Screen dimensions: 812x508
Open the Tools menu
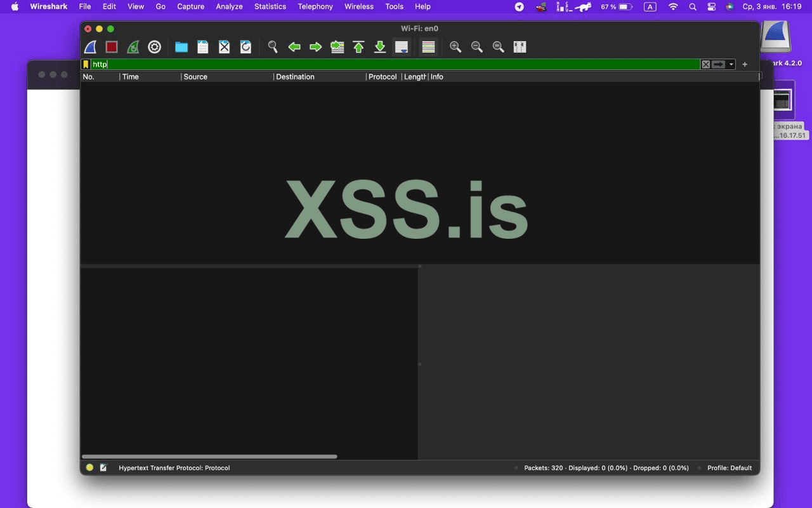pyautogui.click(x=395, y=6)
